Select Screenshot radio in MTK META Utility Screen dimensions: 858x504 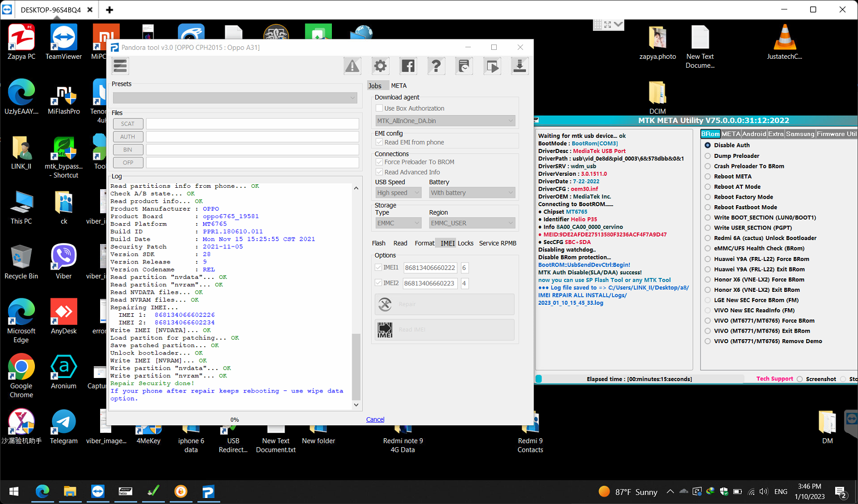coord(800,379)
